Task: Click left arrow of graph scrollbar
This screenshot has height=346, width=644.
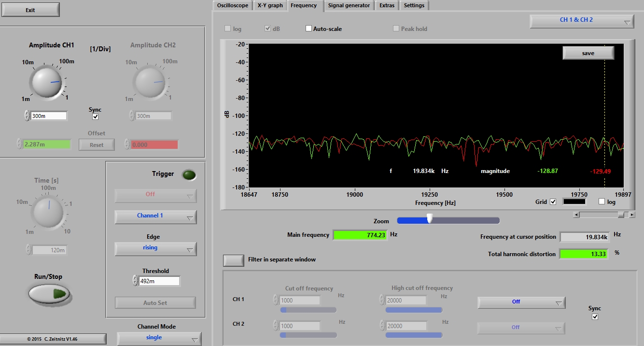Action: tap(576, 215)
